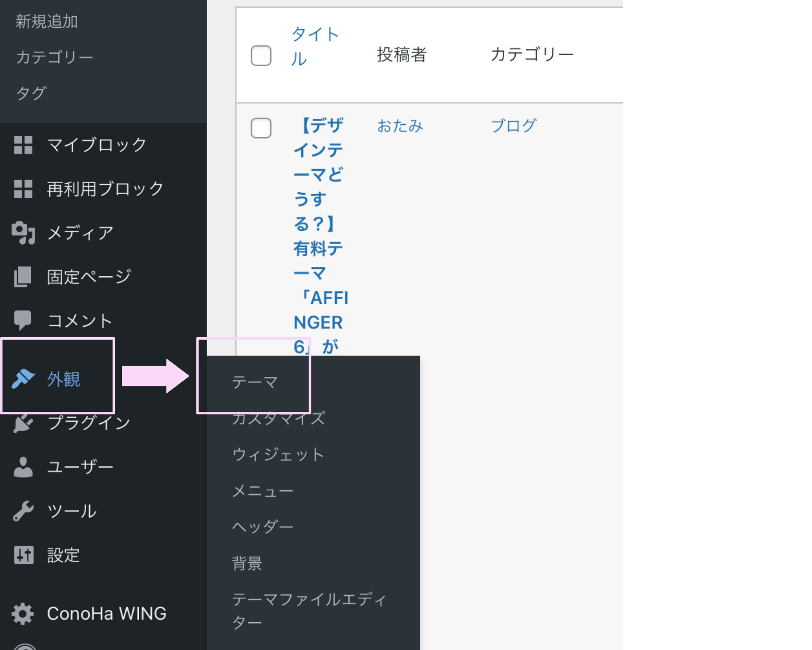Open ヘッダー submenu entry

coord(263,527)
